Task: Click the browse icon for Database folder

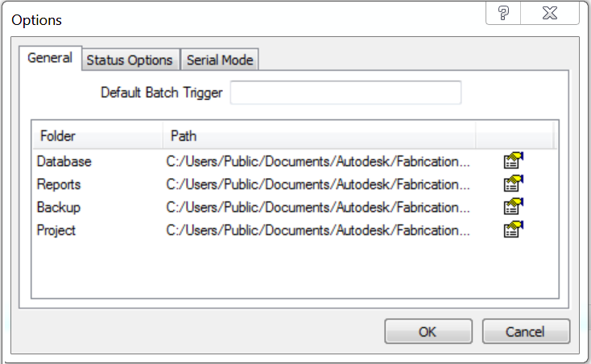Action: pos(514,161)
